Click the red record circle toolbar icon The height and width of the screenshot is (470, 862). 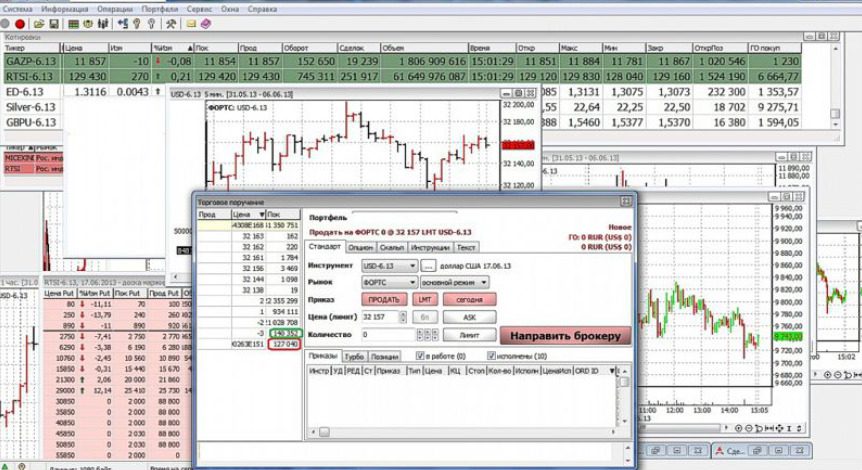pos(20,24)
